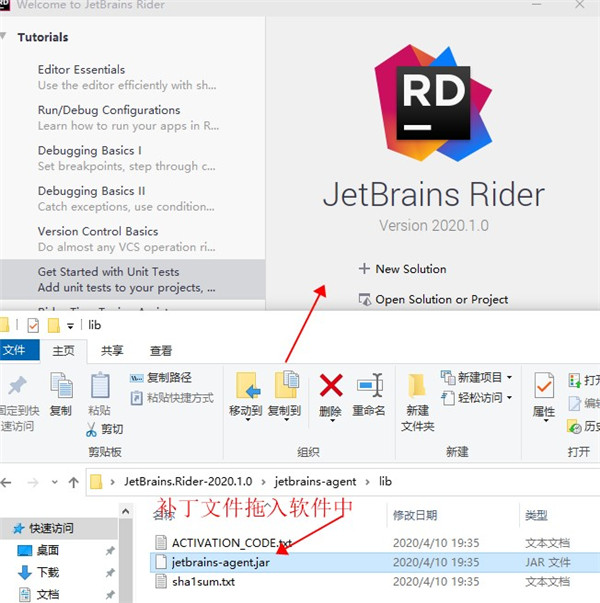
Task: Click the Copy to (复制到) dropdown arrow
Action: tap(286, 420)
